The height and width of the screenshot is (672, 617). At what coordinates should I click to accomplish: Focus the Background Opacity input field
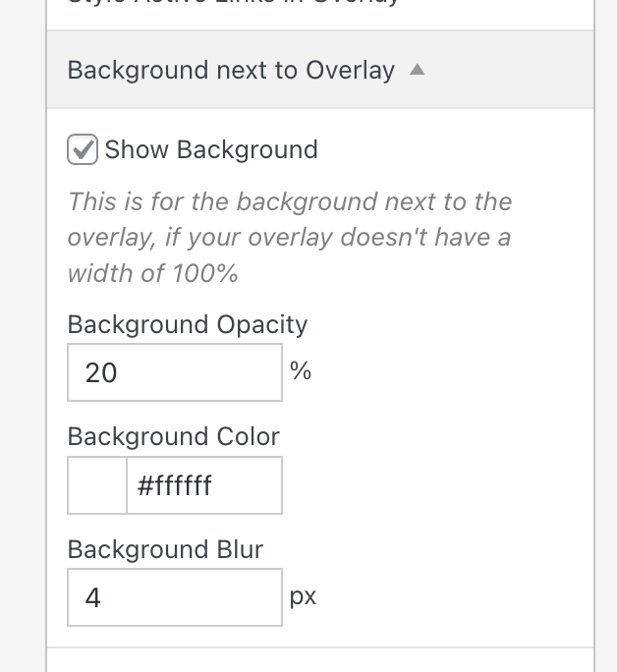175,372
